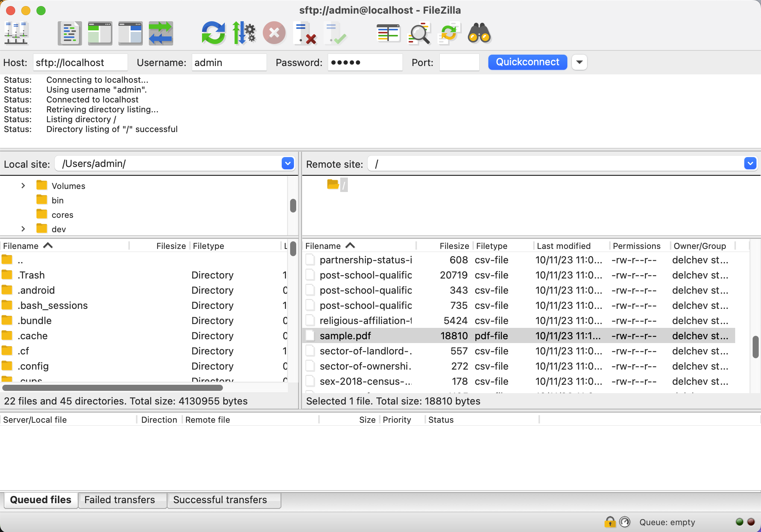Select the 20719-byte post-school-qualific file
761x532 pixels.
(519, 275)
